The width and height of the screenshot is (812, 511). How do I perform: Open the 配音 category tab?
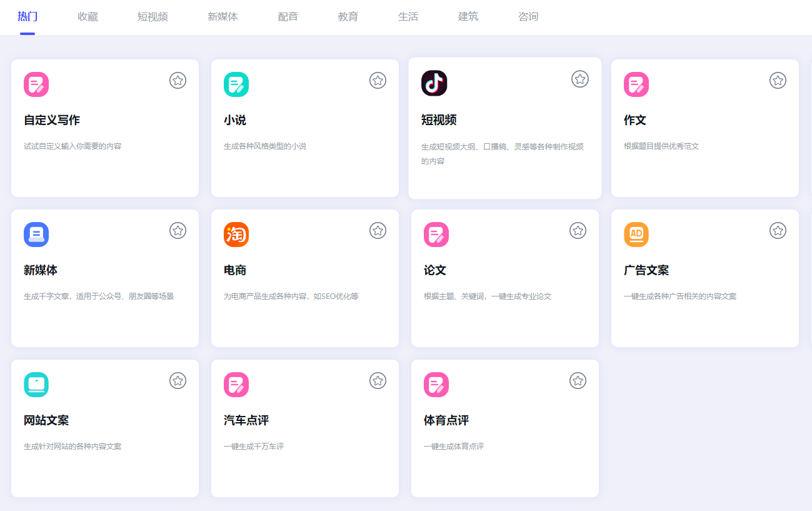click(x=287, y=17)
